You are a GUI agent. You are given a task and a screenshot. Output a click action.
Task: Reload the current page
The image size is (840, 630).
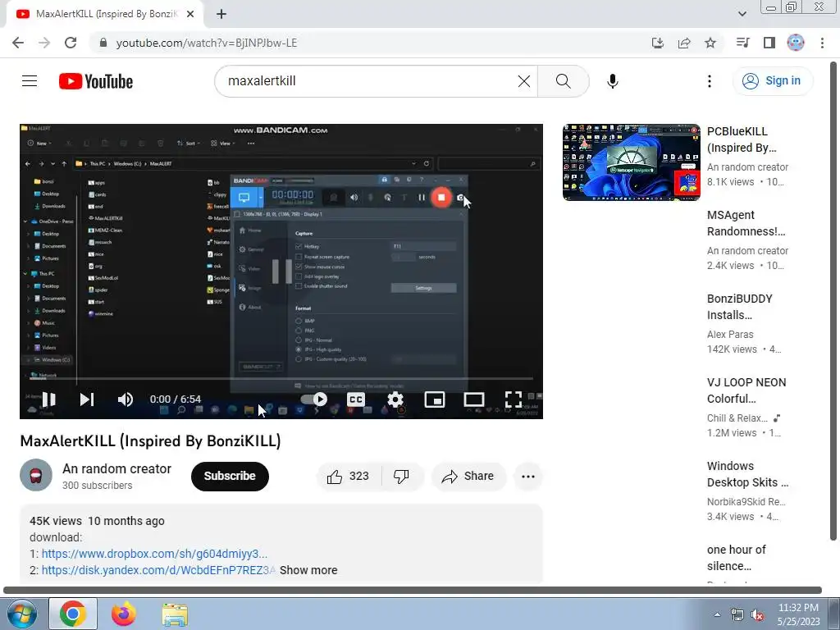71,43
